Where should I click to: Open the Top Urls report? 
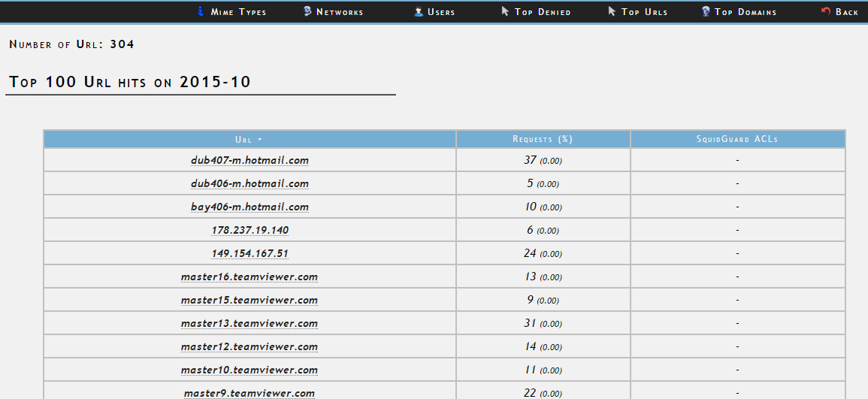click(x=644, y=11)
